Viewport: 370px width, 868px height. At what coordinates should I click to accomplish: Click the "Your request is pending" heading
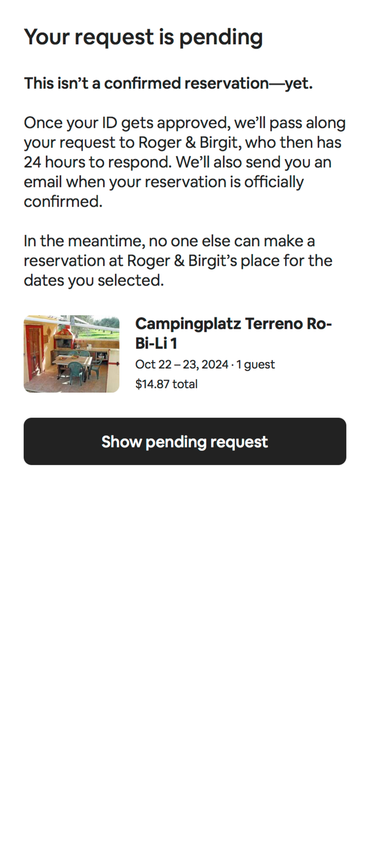coord(143,37)
